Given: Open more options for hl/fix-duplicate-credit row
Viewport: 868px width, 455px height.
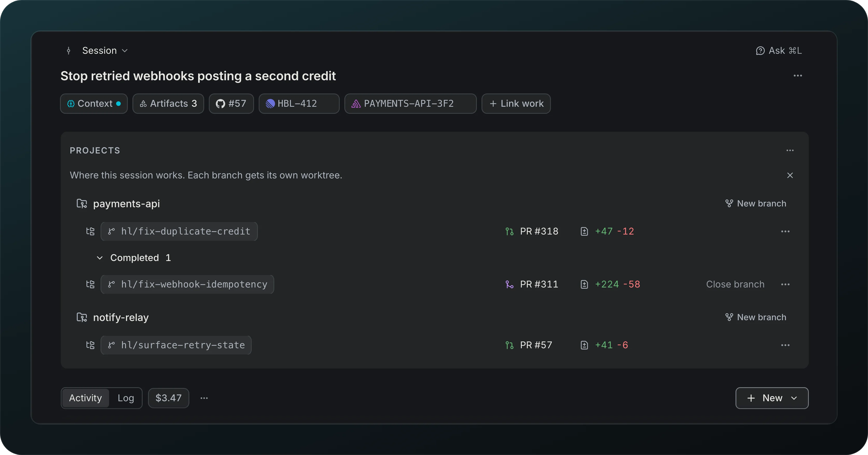Looking at the screenshot, I should click(785, 231).
